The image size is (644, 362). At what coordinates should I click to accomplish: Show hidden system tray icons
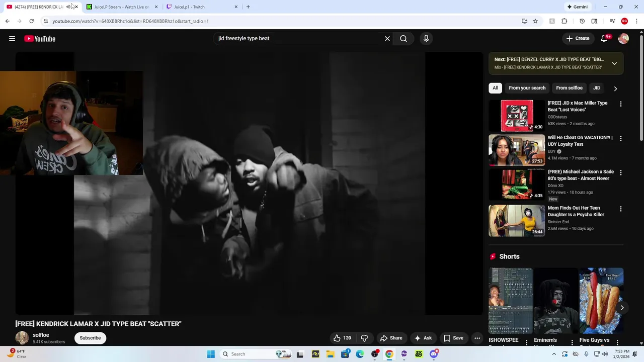coord(554,354)
